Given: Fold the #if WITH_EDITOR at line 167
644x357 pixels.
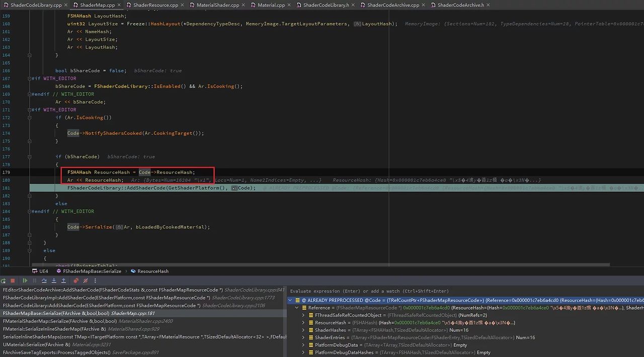Looking at the screenshot, I should pyautogui.click(x=30, y=79).
